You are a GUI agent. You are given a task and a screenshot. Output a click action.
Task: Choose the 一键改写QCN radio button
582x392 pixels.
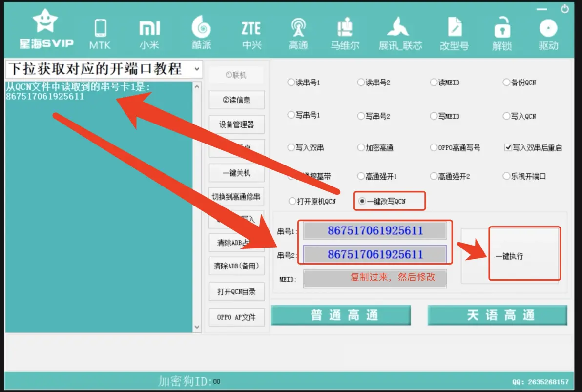pyautogui.click(x=362, y=201)
